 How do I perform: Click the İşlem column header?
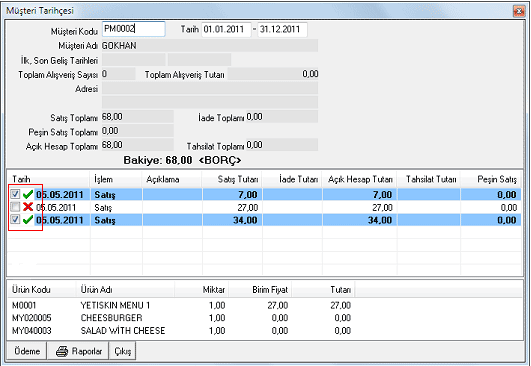pyautogui.click(x=116, y=179)
